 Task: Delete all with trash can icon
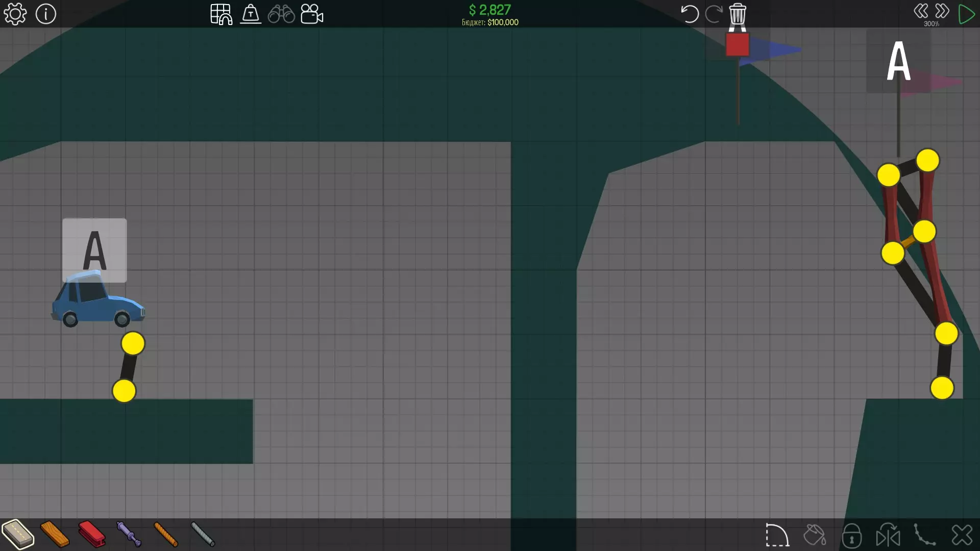click(738, 14)
